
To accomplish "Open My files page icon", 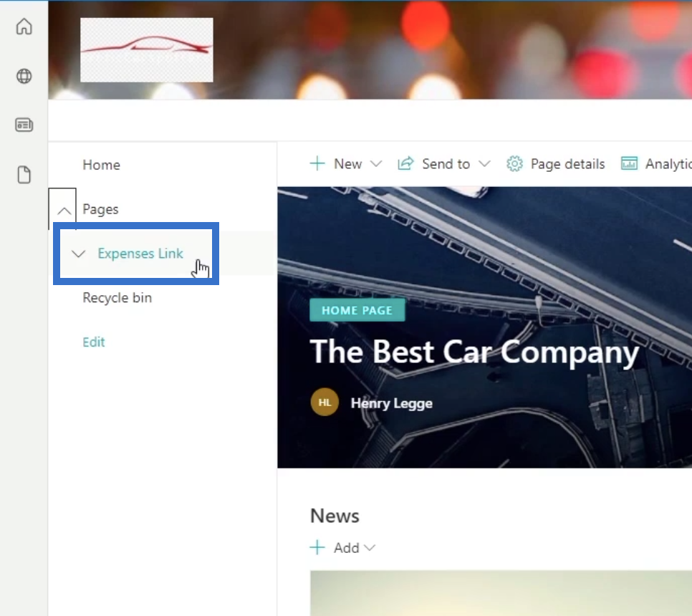I will point(24,175).
